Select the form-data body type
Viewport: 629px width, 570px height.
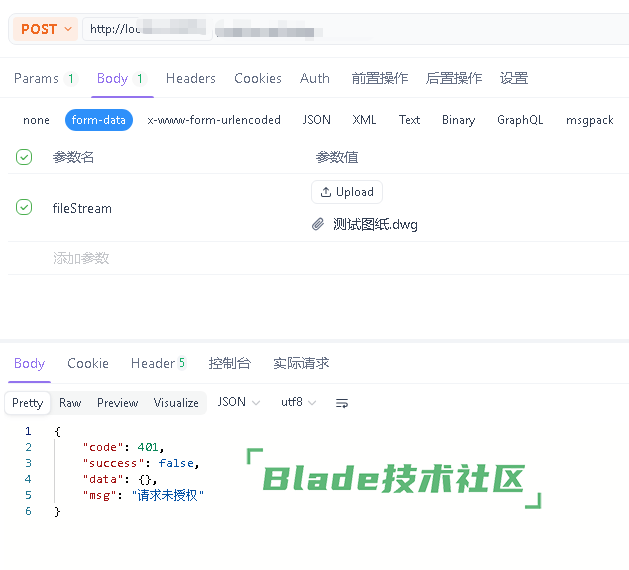[99, 120]
